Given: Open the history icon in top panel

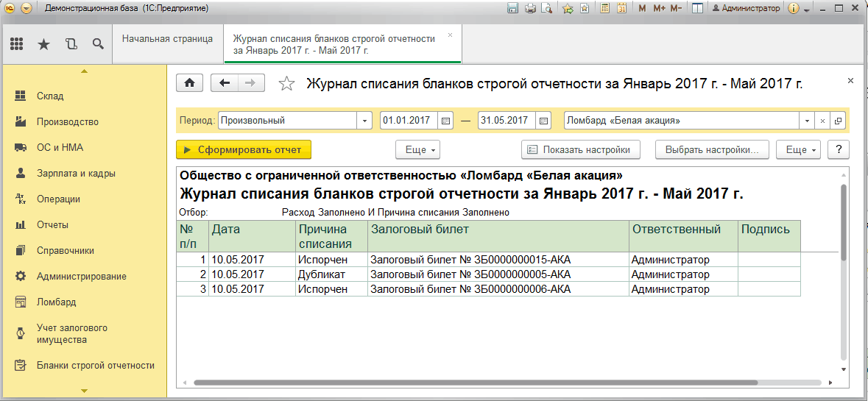Looking at the screenshot, I should point(71,44).
